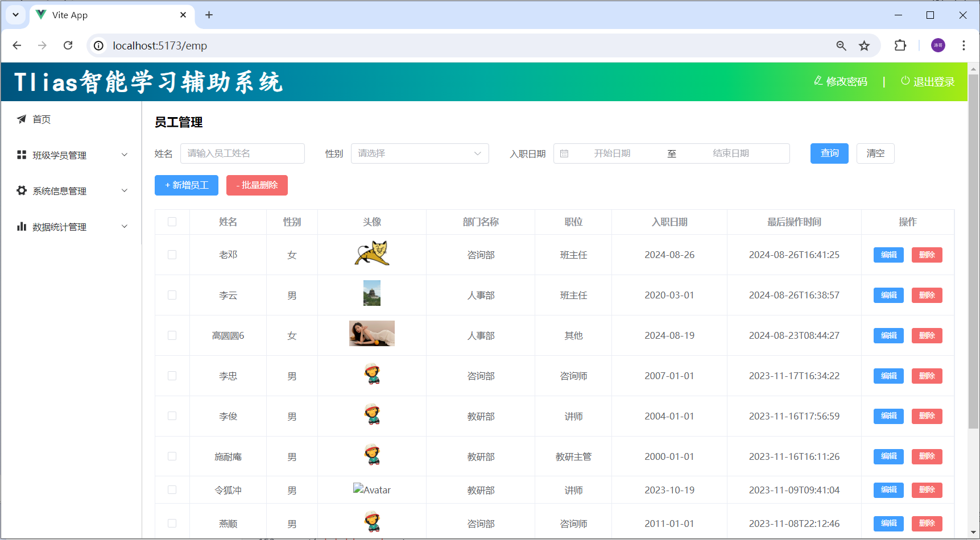Image resolution: width=980 pixels, height=540 pixels.
Task: Click the grid icon for 班级学员管理
Action: 22,155
